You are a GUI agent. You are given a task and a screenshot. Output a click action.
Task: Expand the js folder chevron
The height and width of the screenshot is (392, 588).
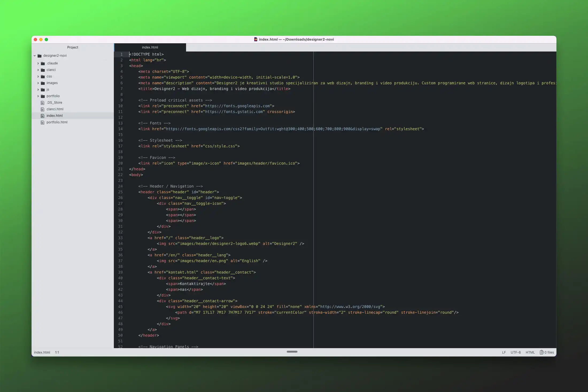click(38, 90)
